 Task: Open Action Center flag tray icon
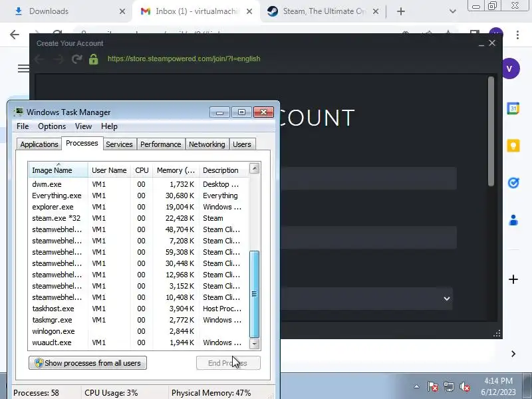(x=433, y=386)
